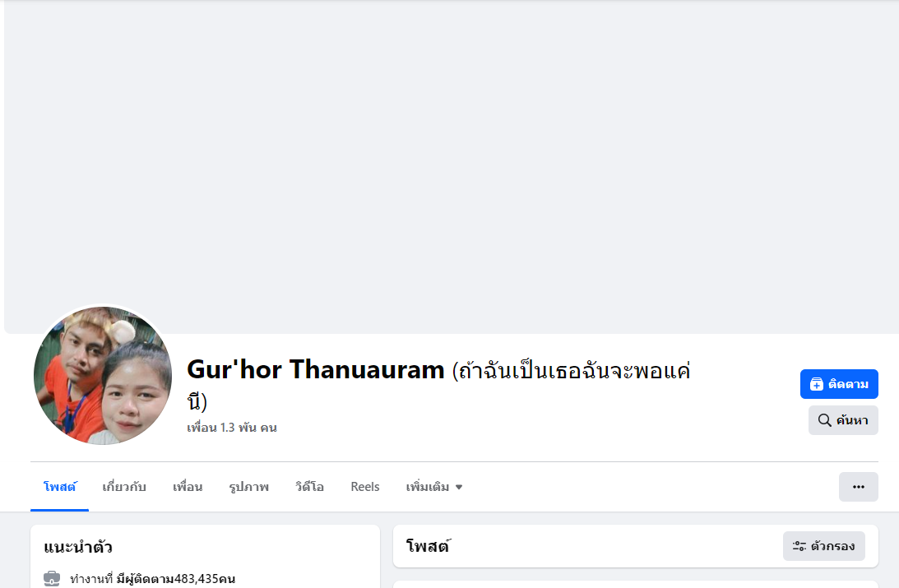Open the profile picture of Gur'hor Thanuauram
Image resolution: width=899 pixels, height=588 pixels.
click(103, 375)
